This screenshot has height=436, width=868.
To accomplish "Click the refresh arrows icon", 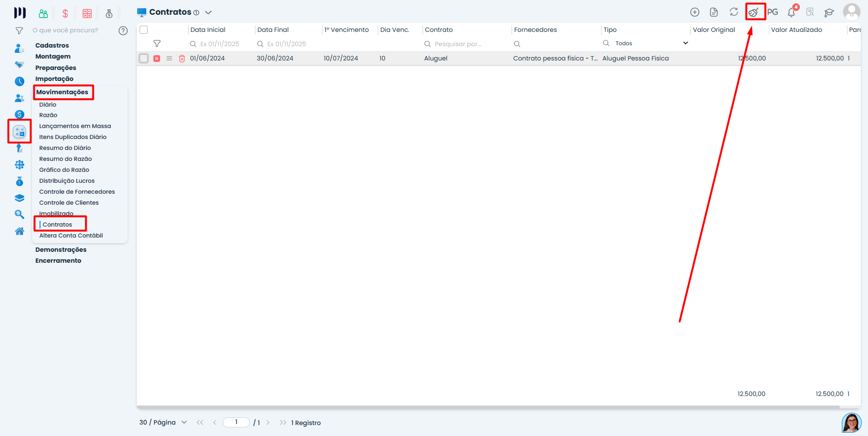I will [x=734, y=12].
